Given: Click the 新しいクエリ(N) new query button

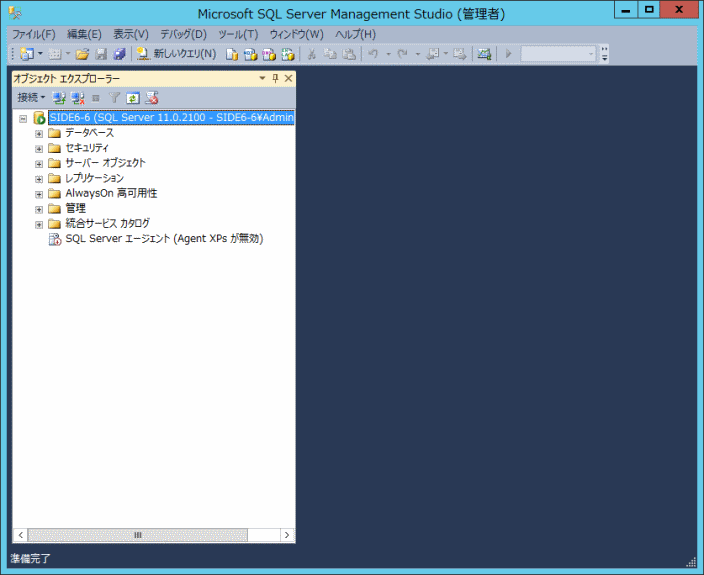Looking at the screenshot, I should click(176, 54).
